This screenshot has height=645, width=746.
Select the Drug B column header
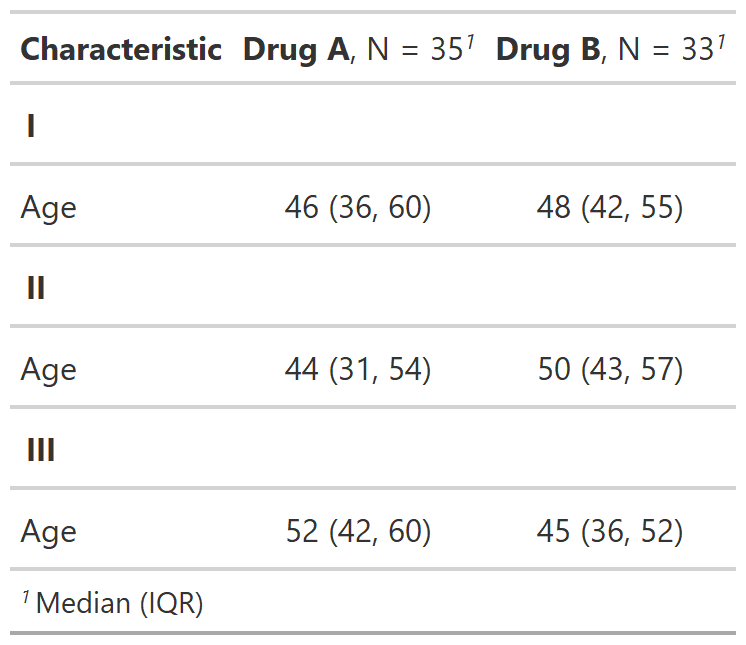click(610, 49)
